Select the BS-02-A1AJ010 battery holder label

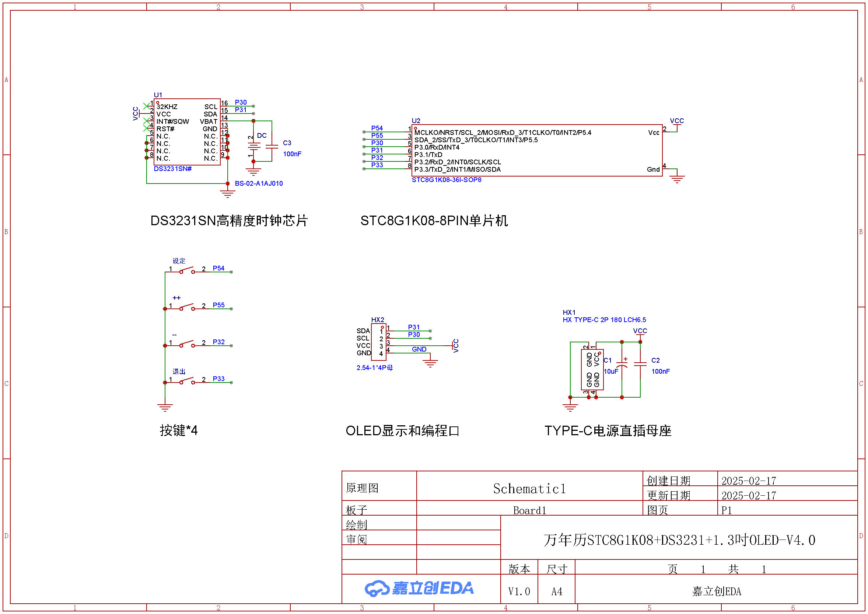(x=259, y=184)
